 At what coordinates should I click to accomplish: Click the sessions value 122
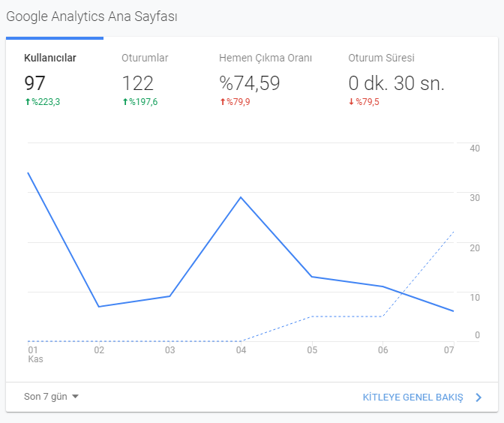pos(138,83)
